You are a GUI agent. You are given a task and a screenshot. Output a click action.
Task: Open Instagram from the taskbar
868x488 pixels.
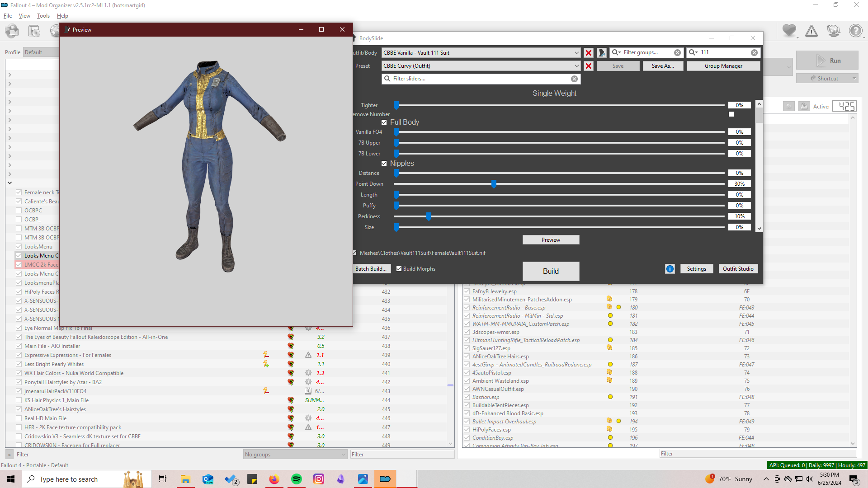click(319, 479)
